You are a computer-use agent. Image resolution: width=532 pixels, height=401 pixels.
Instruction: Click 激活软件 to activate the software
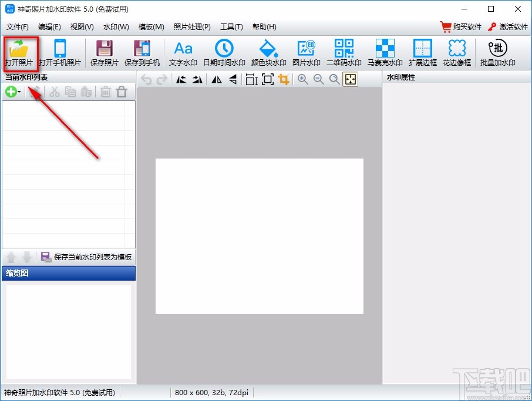pos(508,27)
